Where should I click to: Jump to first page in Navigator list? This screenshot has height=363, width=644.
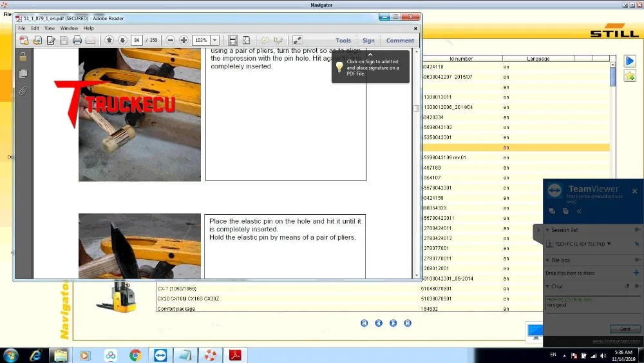point(364,323)
